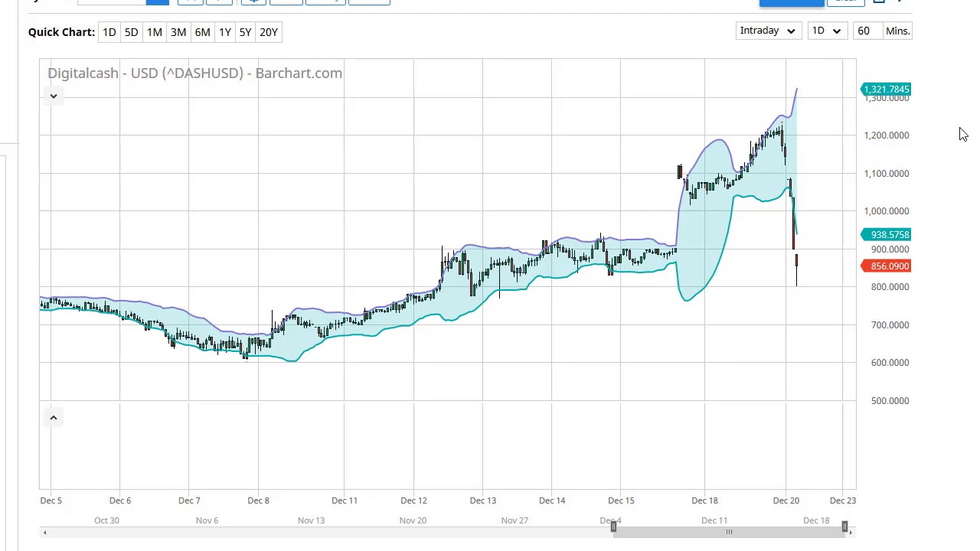Click the minutes interval field showing 60
Viewport: 980px width, 551px height.
tap(864, 31)
